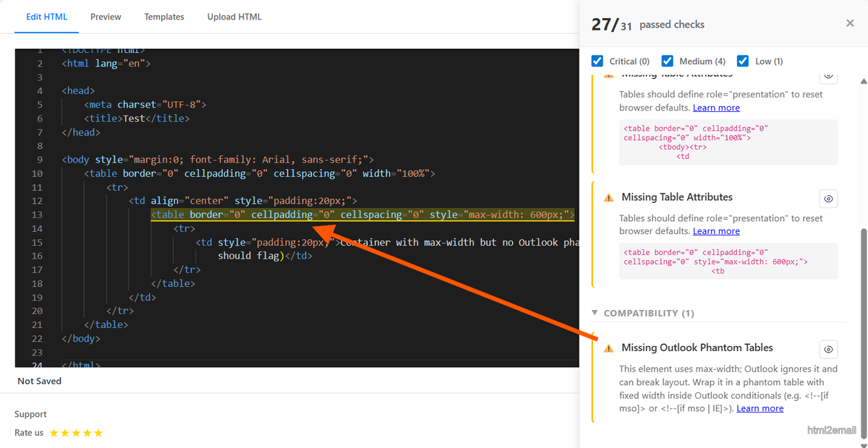Click Learn more in the Missing Table Attributes card
The image size is (868, 448).
coord(716,231)
